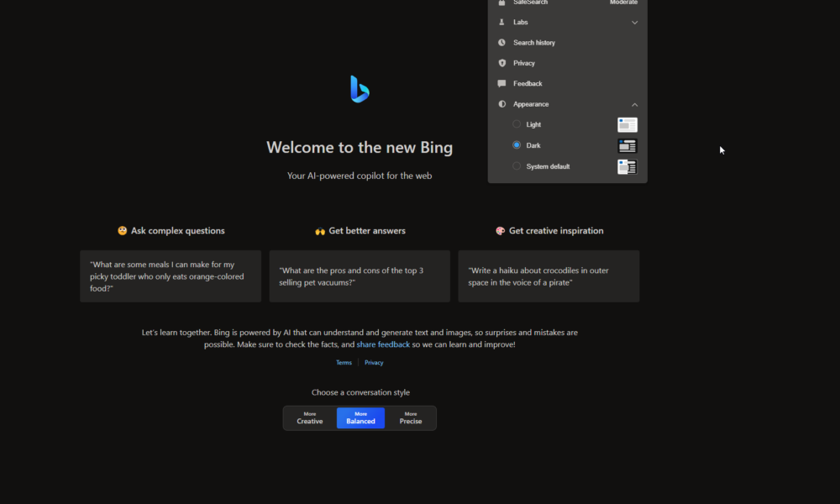Viewport: 840px width, 504px height.
Task: Click the Get better answers heading
Action: pos(367,231)
